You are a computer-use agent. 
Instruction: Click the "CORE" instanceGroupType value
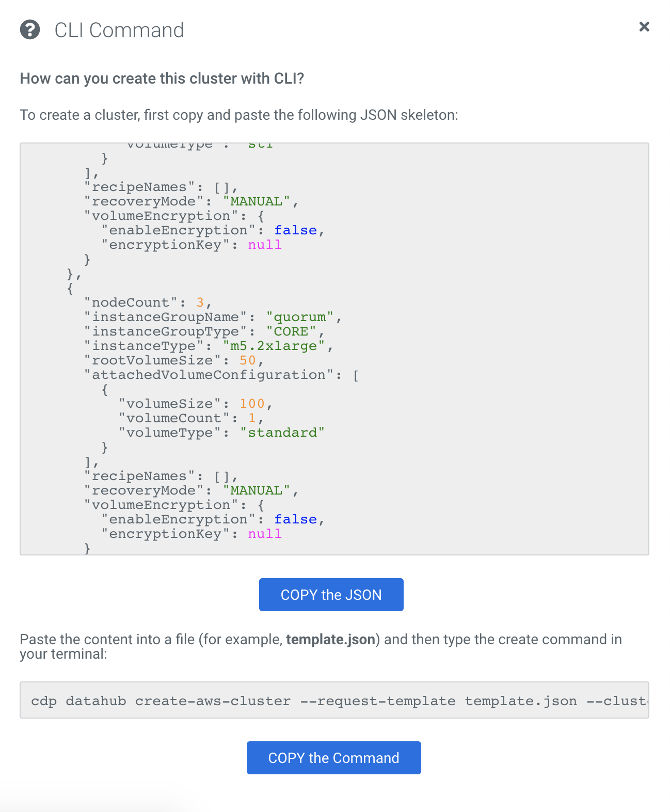tap(291, 331)
